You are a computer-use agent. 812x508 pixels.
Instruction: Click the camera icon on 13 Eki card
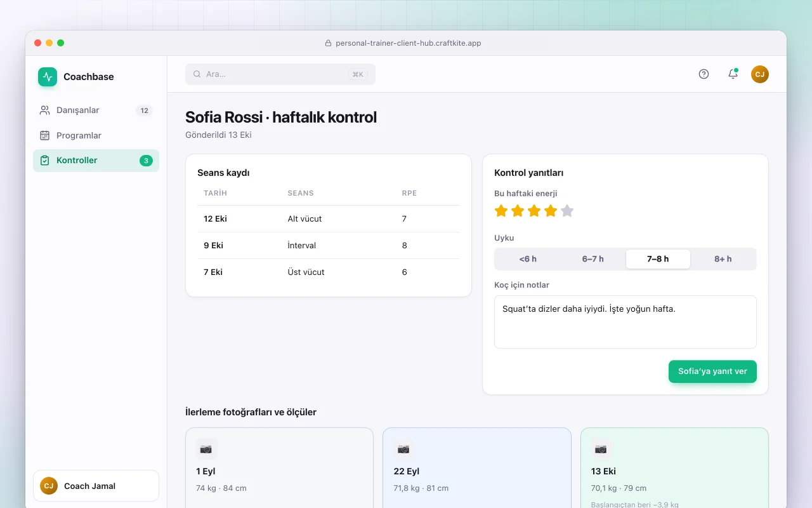click(x=601, y=449)
